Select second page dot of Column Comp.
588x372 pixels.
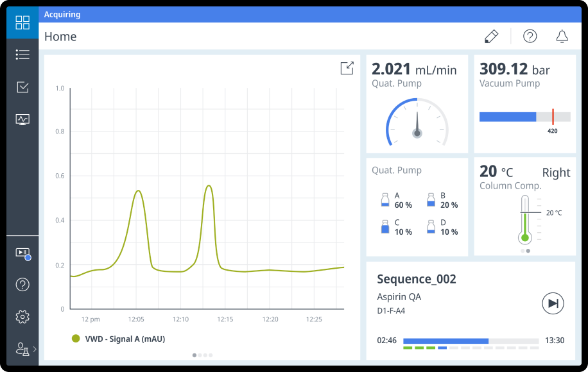(x=528, y=251)
